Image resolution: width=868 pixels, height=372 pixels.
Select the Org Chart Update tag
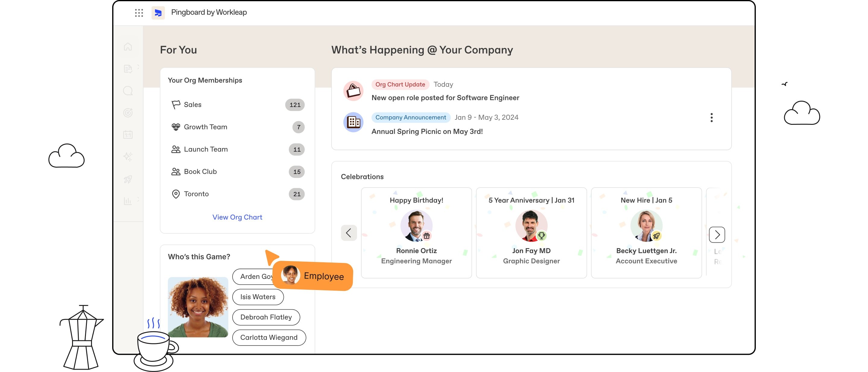point(400,84)
